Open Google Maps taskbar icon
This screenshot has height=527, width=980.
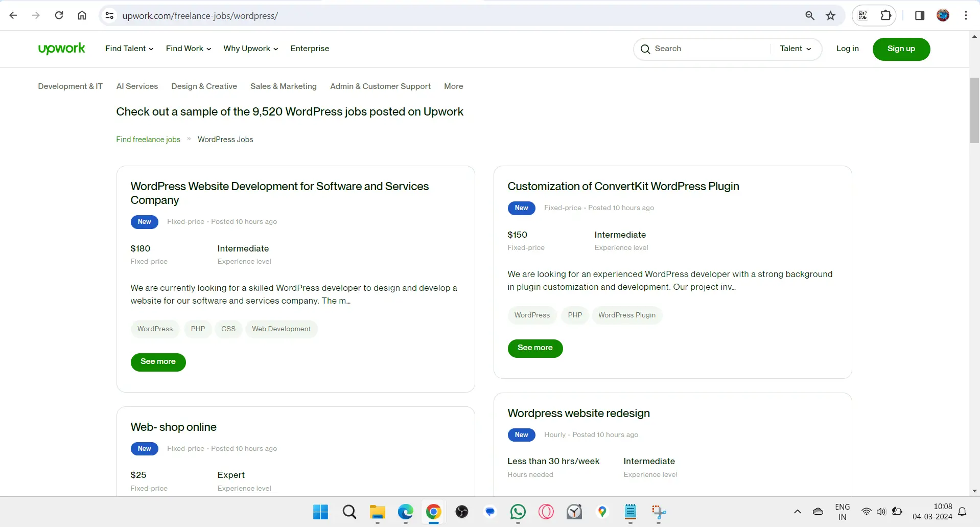(602, 512)
